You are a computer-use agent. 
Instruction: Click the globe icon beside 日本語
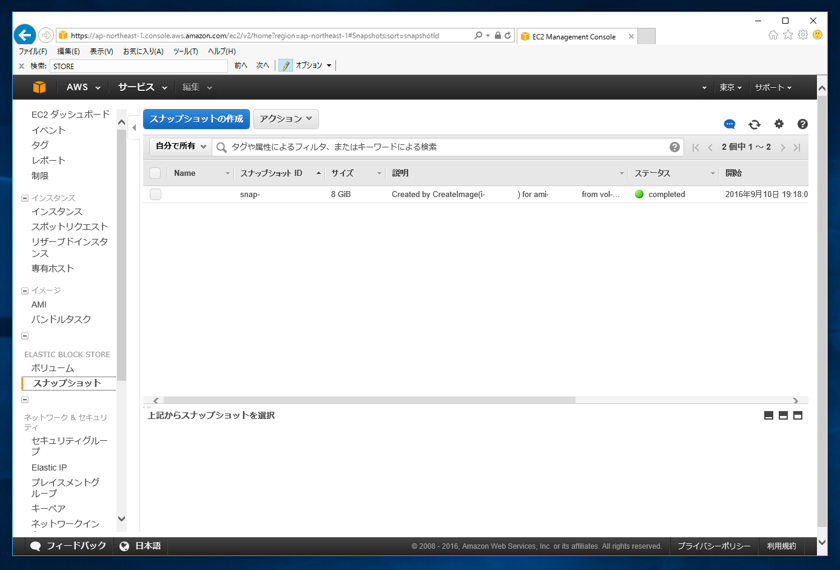[x=124, y=546]
